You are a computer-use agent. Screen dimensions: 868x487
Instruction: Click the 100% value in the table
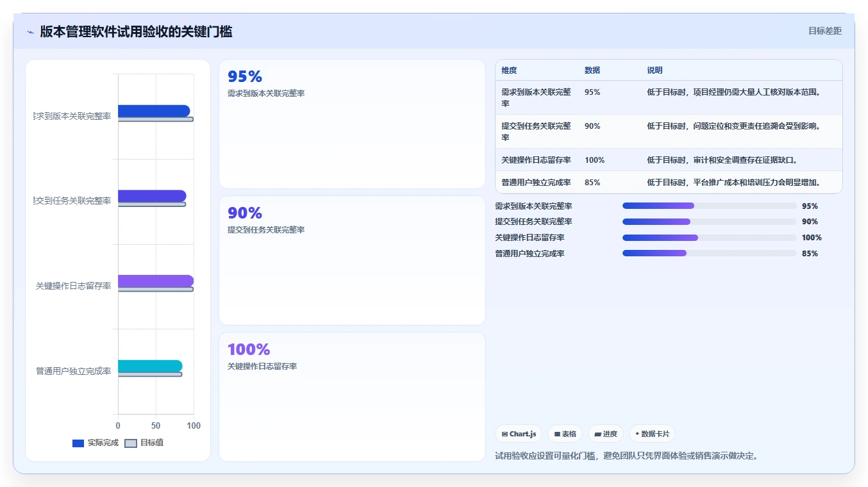pyautogui.click(x=594, y=160)
